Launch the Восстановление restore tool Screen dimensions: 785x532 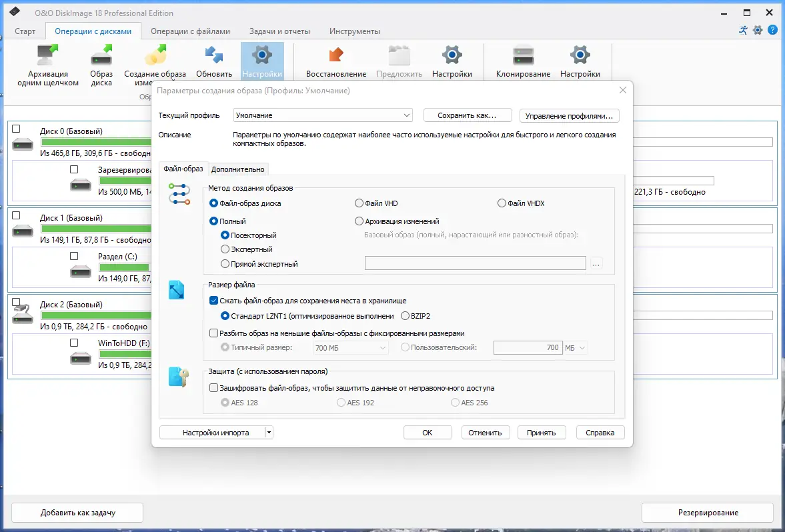pyautogui.click(x=336, y=55)
